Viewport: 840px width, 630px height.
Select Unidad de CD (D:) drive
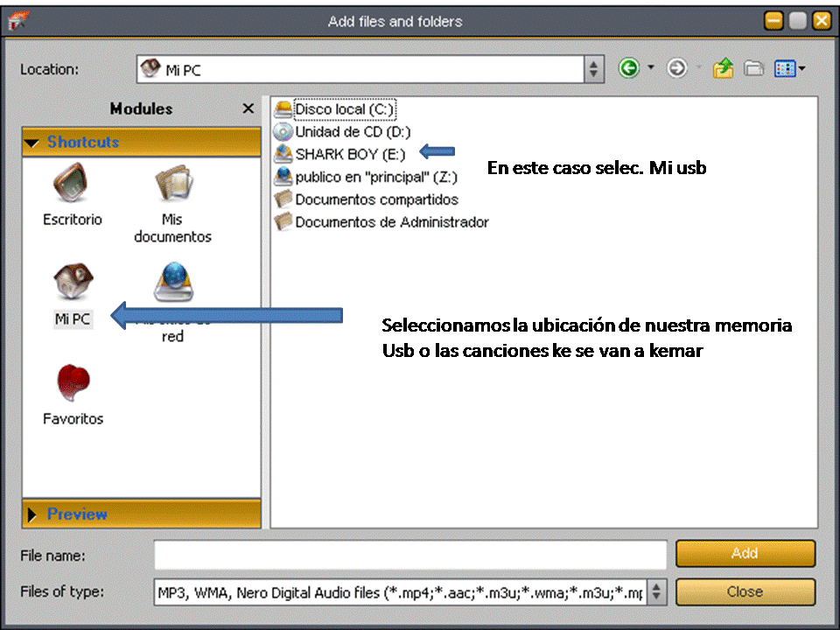[x=342, y=132]
